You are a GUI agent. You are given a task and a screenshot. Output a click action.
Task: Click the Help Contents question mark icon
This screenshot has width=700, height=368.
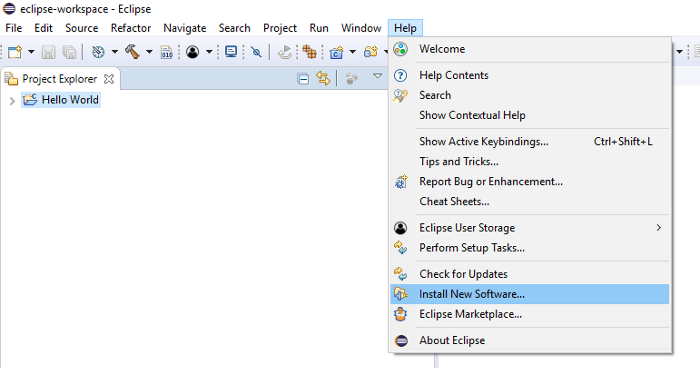click(400, 75)
